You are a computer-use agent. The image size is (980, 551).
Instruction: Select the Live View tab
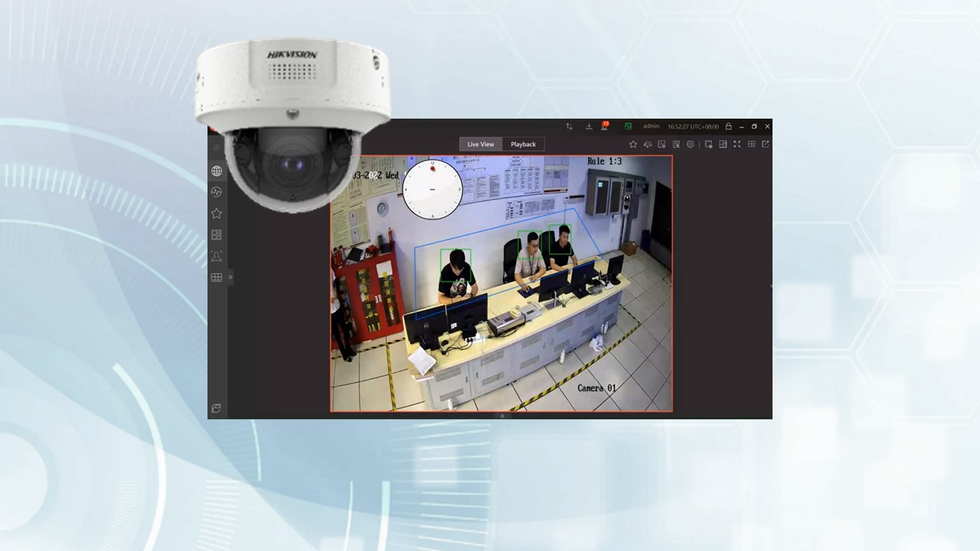coord(481,144)
